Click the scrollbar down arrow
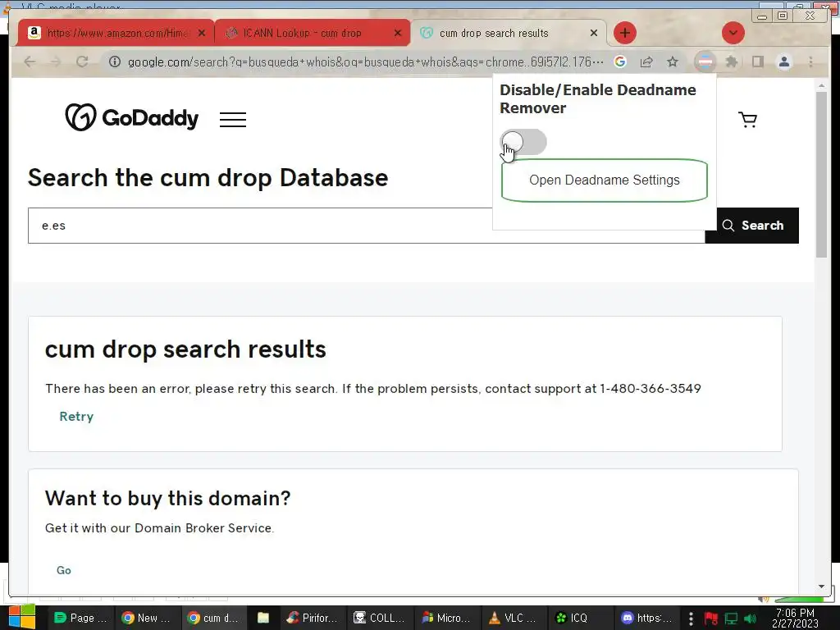Viewport: 840px width, 630px height. point(821,587)
